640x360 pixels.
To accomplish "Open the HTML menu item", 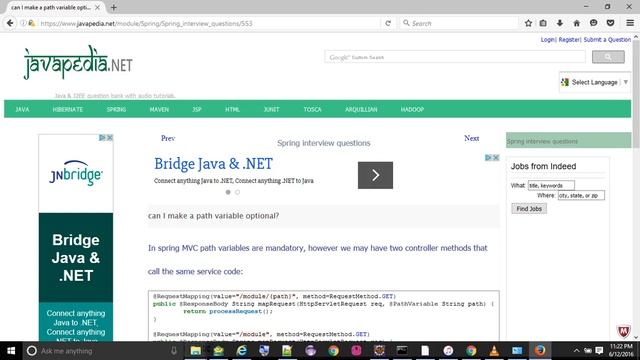I will tap(232, 109).
